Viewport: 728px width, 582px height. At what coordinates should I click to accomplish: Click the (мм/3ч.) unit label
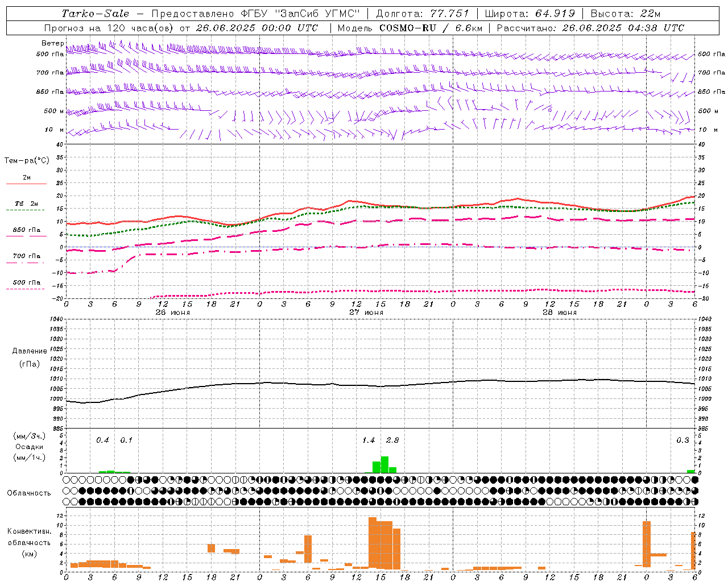tap(30, 436)
